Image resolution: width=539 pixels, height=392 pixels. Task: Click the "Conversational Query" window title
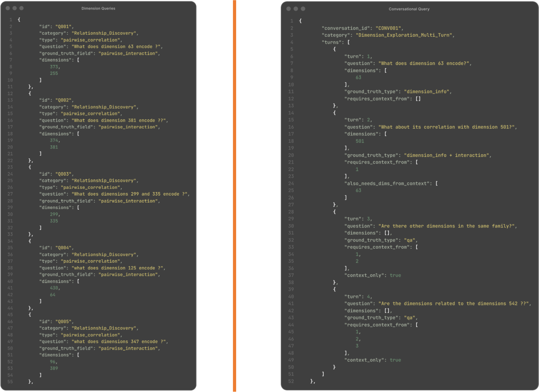[409, 9]
